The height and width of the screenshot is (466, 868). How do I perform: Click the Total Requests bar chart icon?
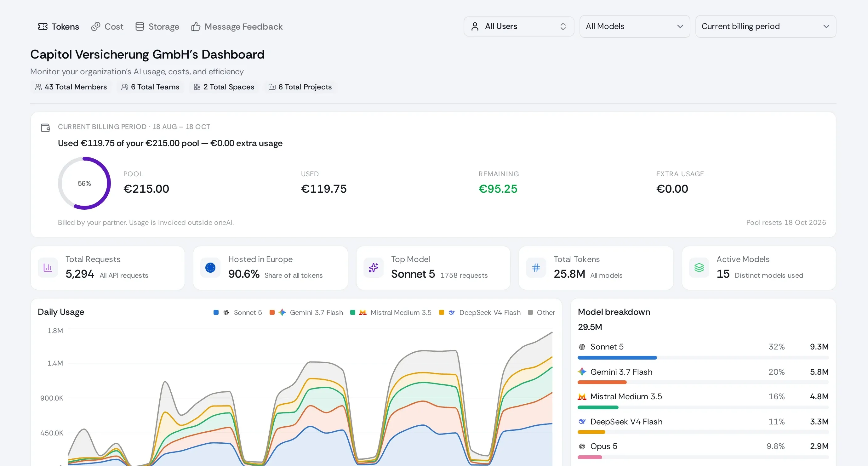[x=48, y=268]
